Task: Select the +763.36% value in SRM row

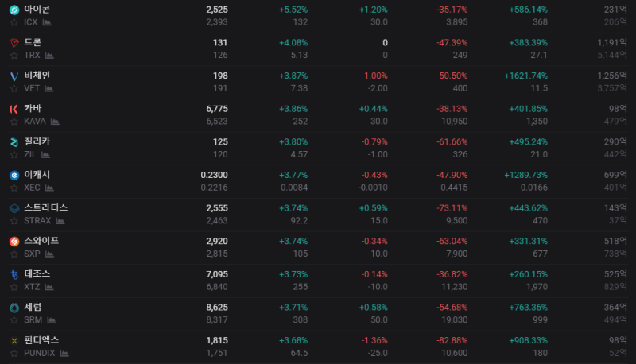Action: pyautogui.click(x=528, y=308)
